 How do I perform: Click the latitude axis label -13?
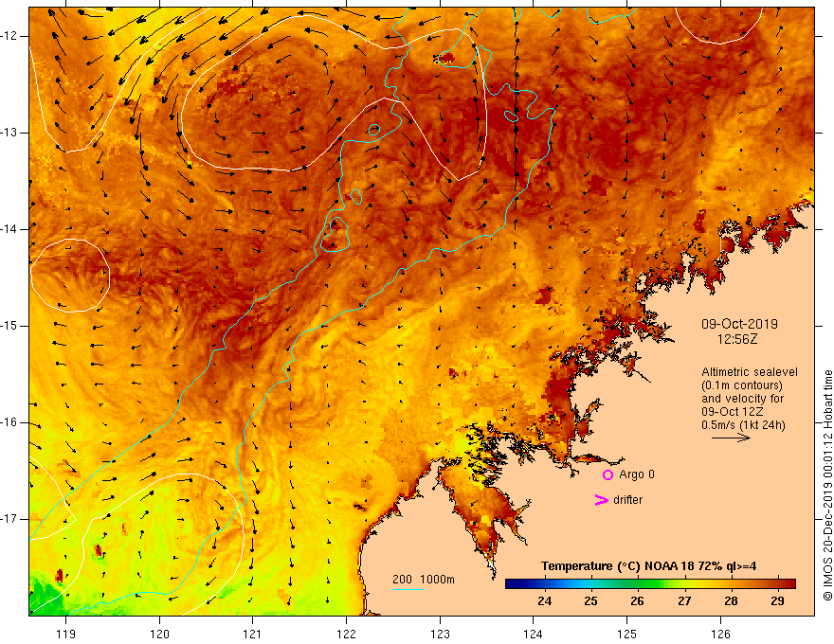coord(9,133)
